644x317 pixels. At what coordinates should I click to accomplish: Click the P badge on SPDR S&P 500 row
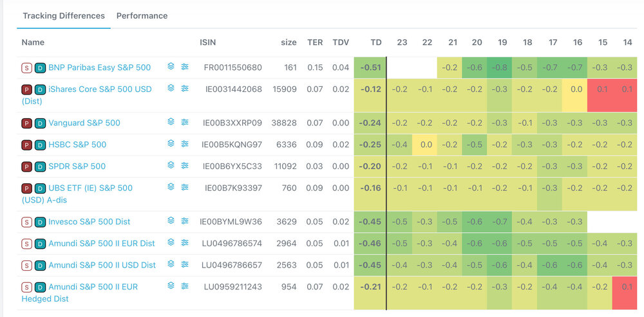[x=26, y=167]
